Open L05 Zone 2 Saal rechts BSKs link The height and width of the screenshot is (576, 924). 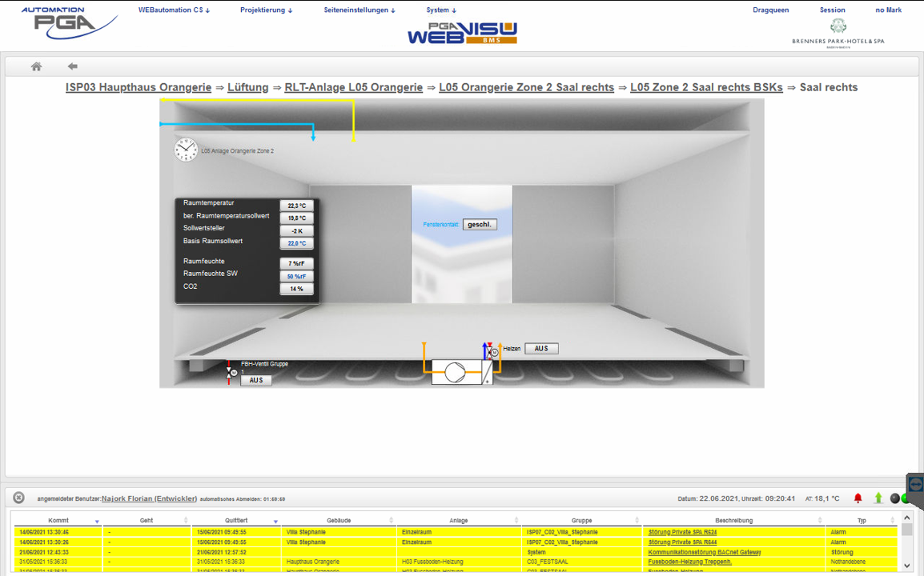(706, 87)
